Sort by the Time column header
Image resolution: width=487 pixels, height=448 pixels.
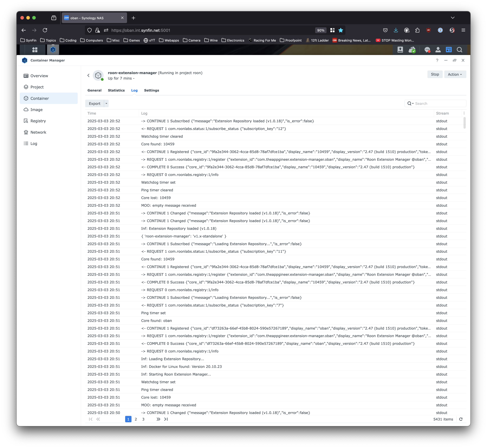[112, 113]
